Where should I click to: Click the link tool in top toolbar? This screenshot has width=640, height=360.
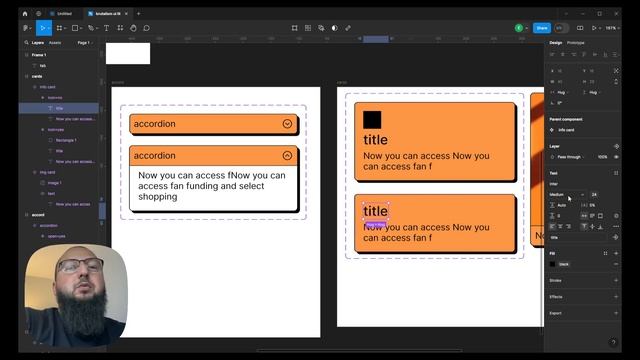pyautogui.click(x=348, y=28)
